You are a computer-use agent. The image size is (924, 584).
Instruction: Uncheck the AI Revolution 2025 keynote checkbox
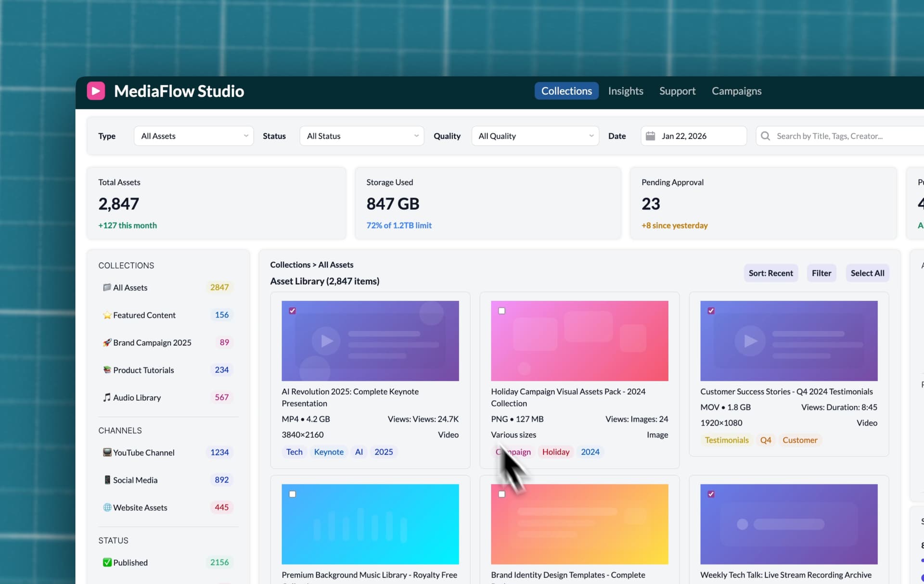pyautogui.click(x=293, y=311)
